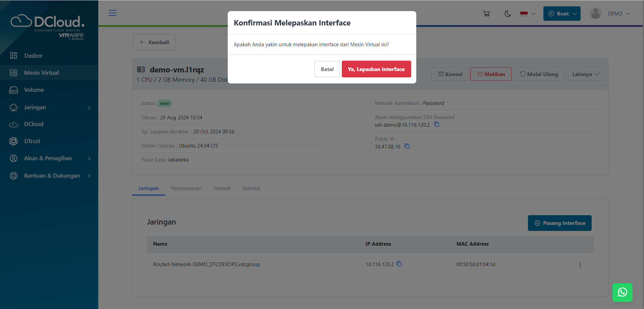Click the shopping cart icon
This screenshot has height=309, width=644.
[x=486, y=13]
